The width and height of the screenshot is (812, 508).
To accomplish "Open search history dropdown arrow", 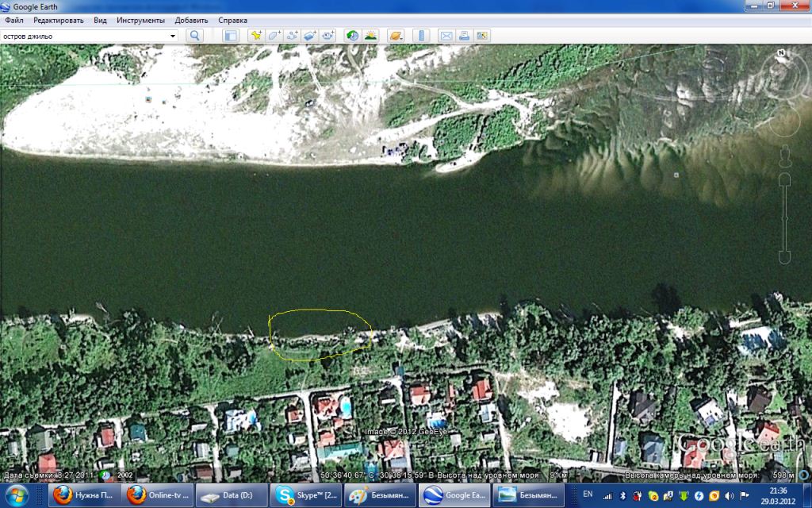I will (x=173, y=36).
